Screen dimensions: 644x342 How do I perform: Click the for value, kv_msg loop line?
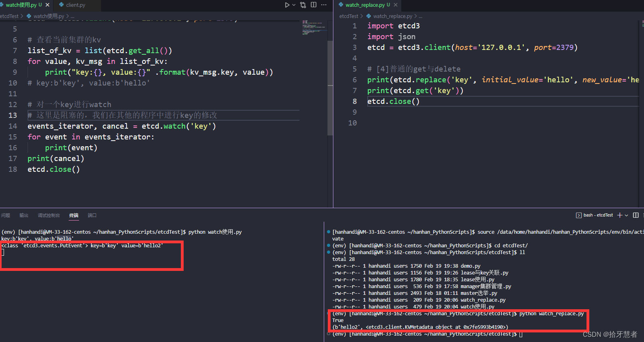click(97, 62)
